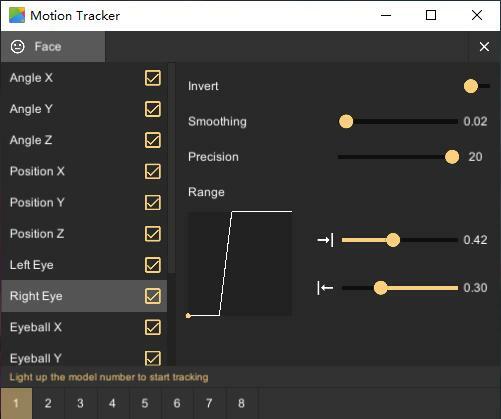Select the Position Z parameter
The image size is (501, 419).
click(84, 234)
